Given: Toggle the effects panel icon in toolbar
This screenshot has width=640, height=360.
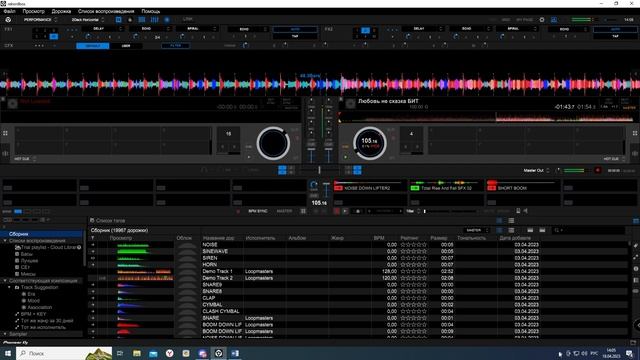Looking at the screenshot, I should [x=118, y=20].
